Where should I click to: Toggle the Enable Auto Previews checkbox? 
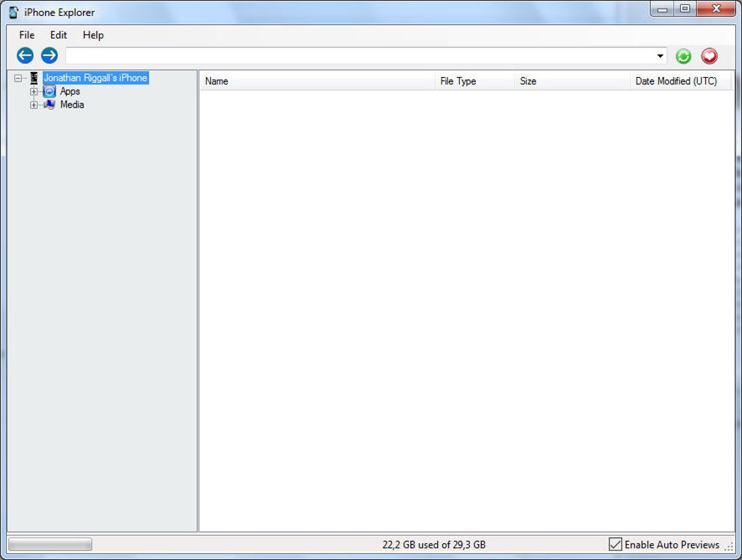tap(615, 545)
